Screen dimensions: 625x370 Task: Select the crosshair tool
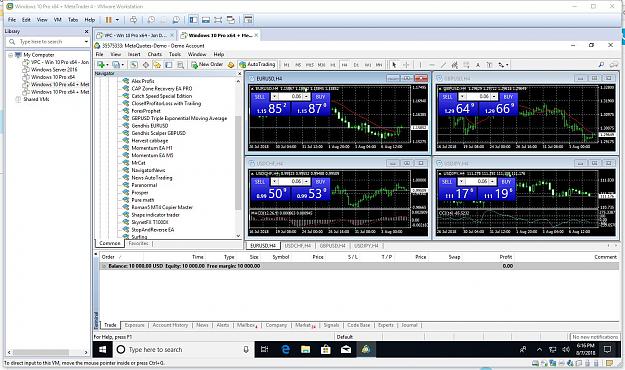tap(406, 65)
